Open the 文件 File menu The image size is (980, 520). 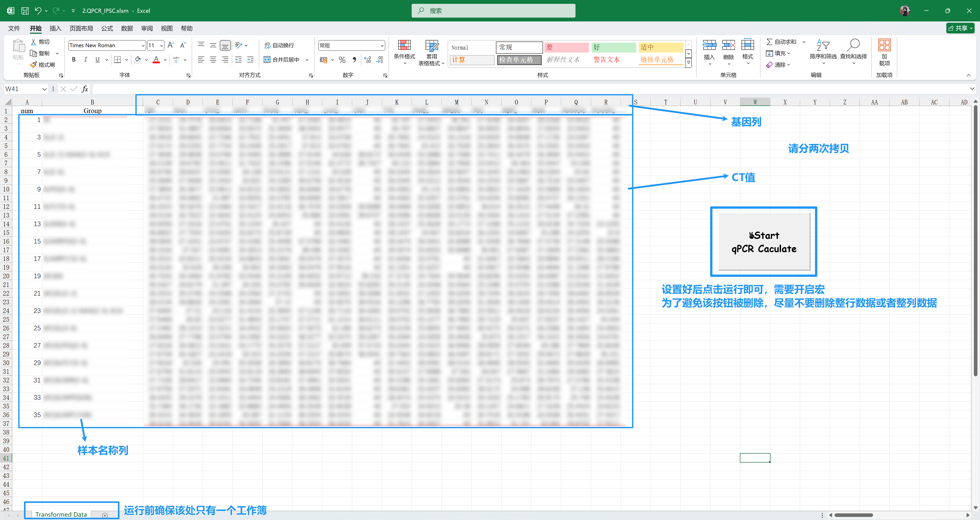point(14,29)
